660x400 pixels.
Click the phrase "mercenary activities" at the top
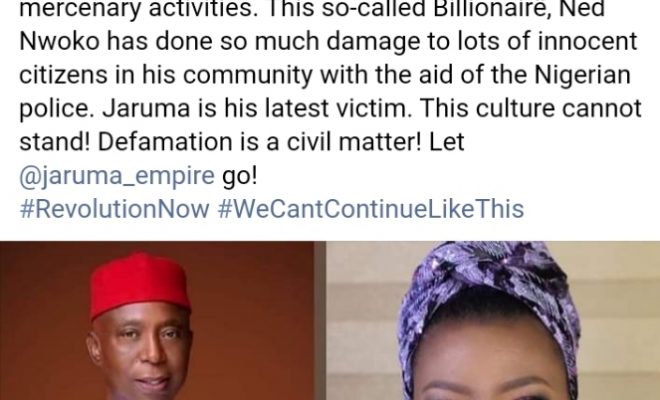[x=138, y=9]
